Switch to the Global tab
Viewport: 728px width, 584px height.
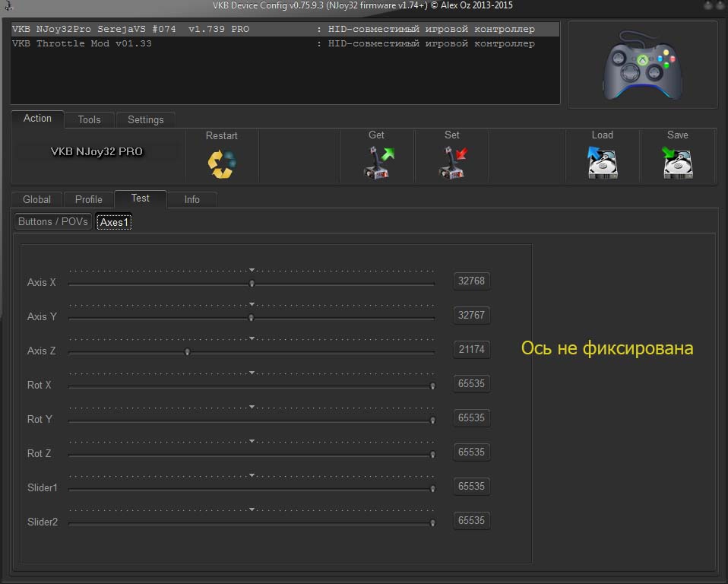(36, 199)
